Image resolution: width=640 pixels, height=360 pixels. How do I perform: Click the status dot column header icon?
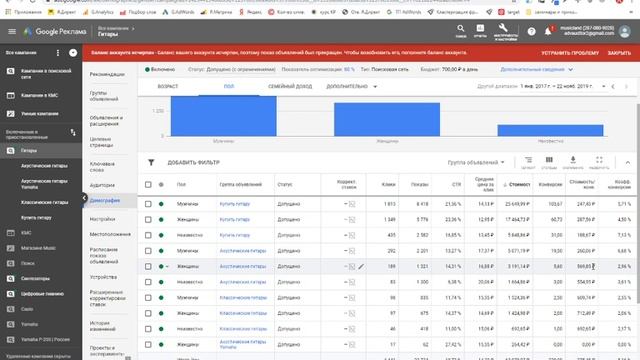tap(161, 184)
